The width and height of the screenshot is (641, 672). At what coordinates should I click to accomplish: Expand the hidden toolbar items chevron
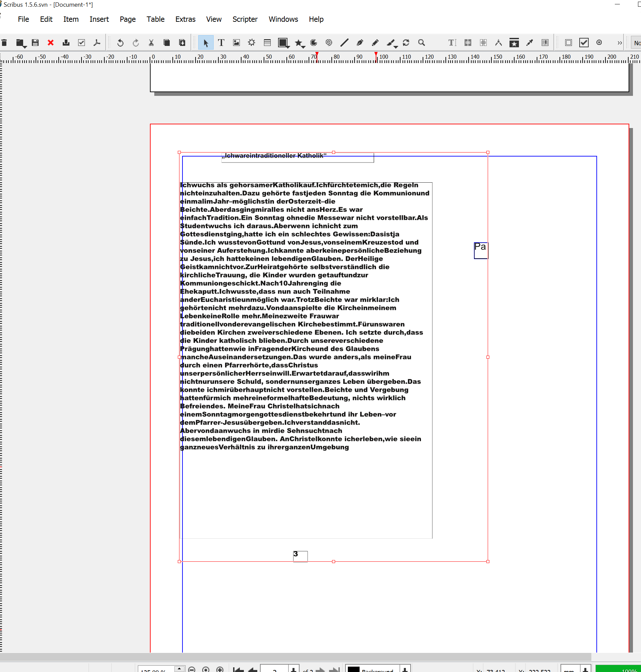620,43
